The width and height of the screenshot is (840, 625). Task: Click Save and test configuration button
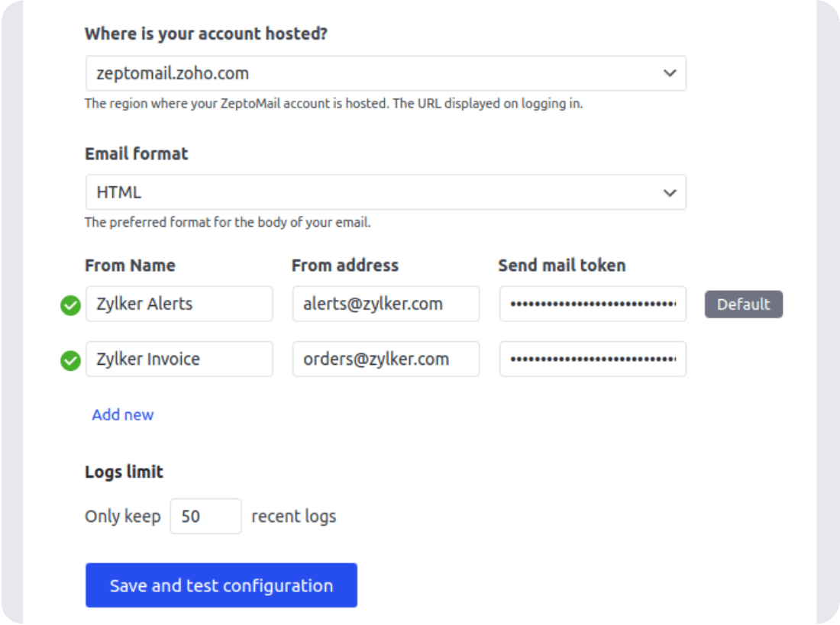pyautogui.click(x=221, y=585)
